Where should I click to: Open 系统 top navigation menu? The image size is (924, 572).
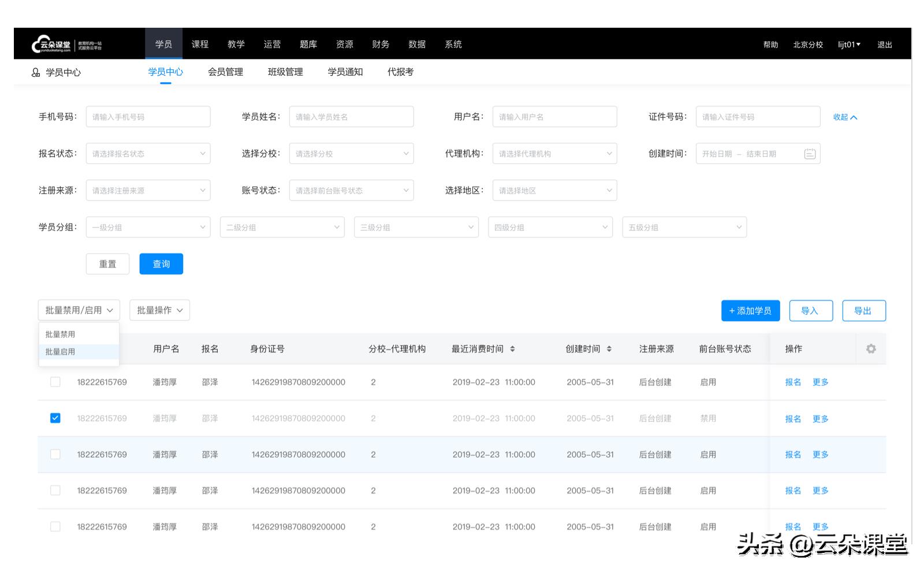[453, 44]
